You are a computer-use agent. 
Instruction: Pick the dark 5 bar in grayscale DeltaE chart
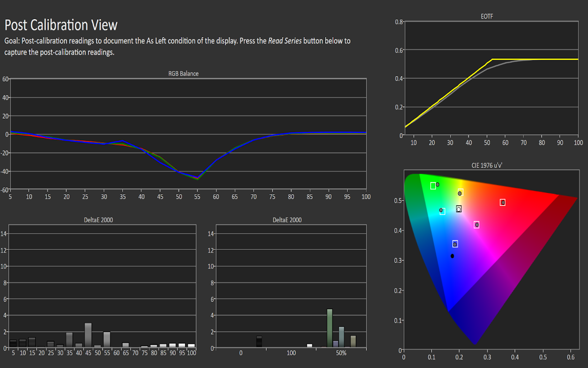point(13,344)
